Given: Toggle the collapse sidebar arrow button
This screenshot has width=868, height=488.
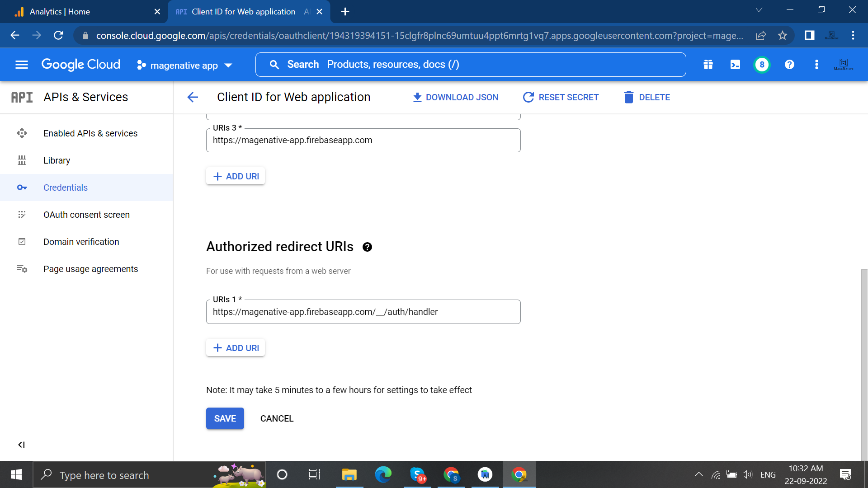Looking at the screenshot, I should (21, 445).
